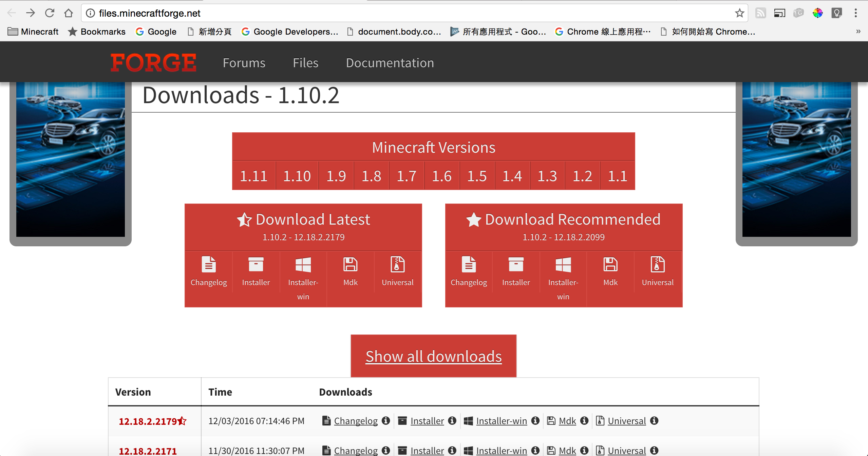The height and width of the screenshot is (456, 868).
Task: Open the Chrome three-dot menu
Action: click(x=856, y=13)
